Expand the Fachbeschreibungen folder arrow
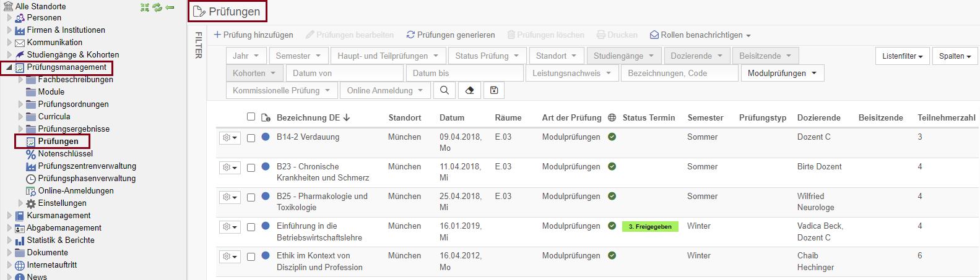The height and width of the screenshot is (280, 980). 20,80
